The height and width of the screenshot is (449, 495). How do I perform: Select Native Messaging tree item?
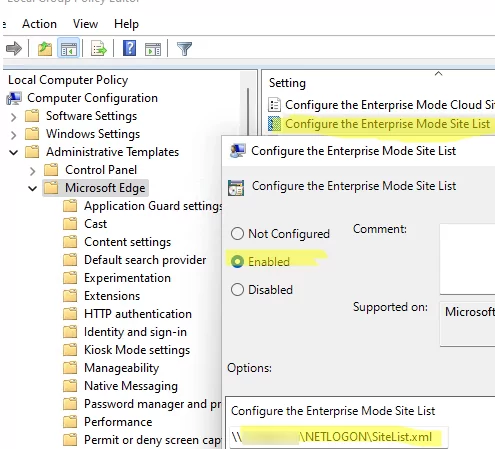tap(131, 386)
